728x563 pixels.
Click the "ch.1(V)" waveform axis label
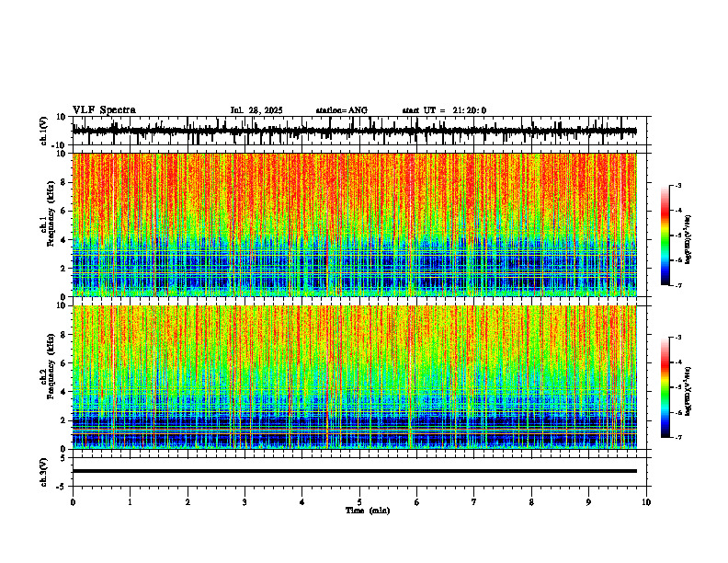coord(43,131)
